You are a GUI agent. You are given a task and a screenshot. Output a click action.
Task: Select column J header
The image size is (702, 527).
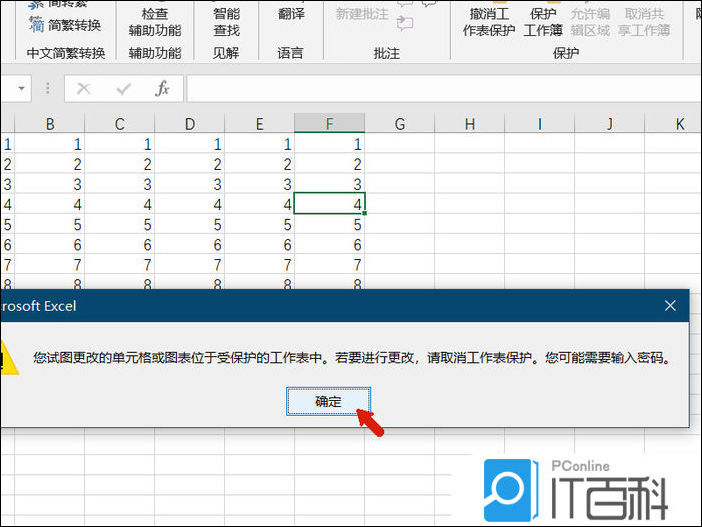(x=609, y=123)
